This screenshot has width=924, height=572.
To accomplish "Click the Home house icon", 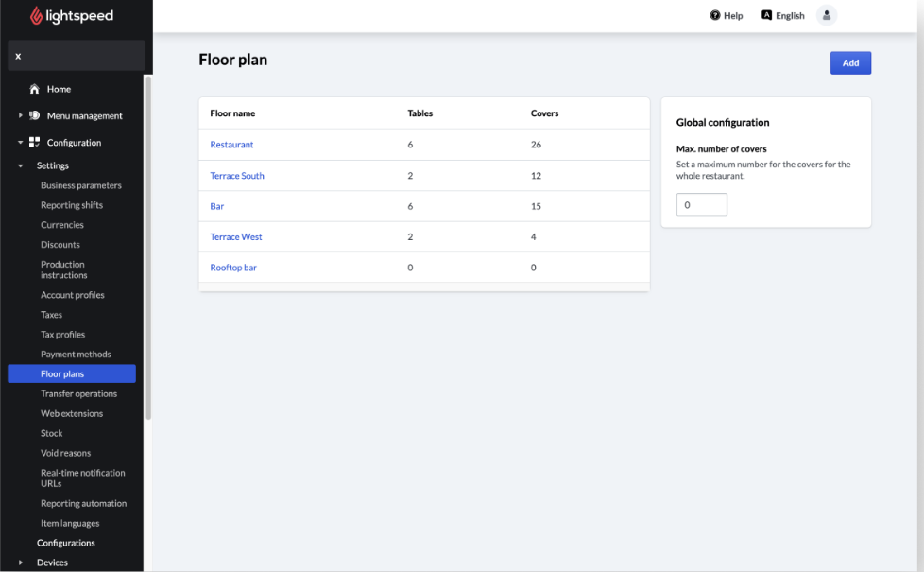I will click(x=35, y=89).
